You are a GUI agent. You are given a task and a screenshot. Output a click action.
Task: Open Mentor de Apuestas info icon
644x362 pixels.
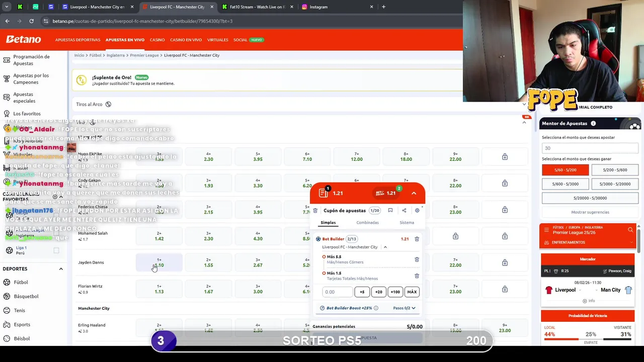point(593,124)
